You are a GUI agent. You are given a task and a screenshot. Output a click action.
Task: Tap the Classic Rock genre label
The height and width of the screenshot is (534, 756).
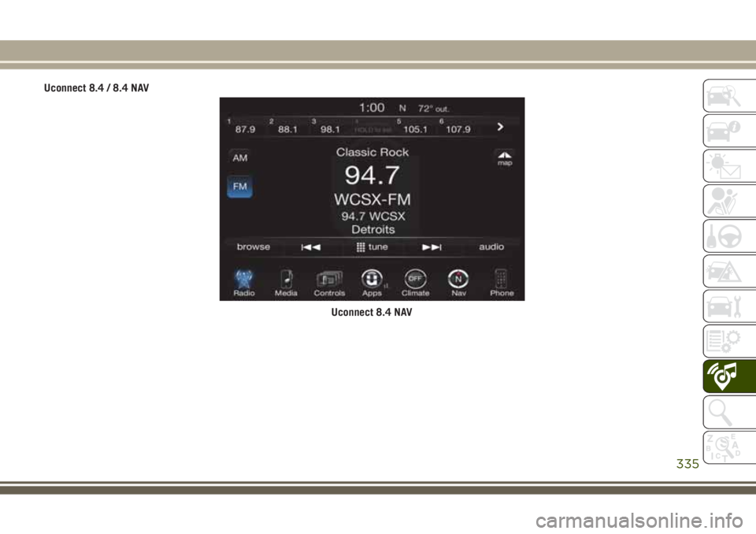pos(372,152)
